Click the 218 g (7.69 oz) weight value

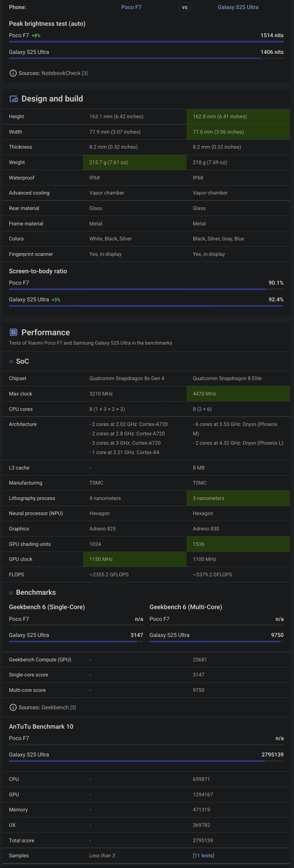(x=210, y=162)
